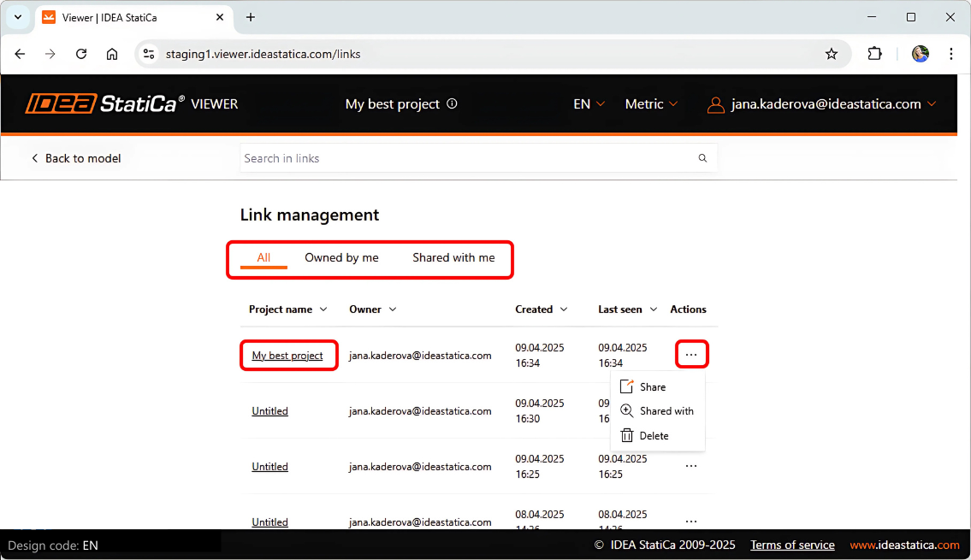Click the IDEA StatiCa Viewer logo
The width and height of the screenshot is (971, 560).
[131, 104]
